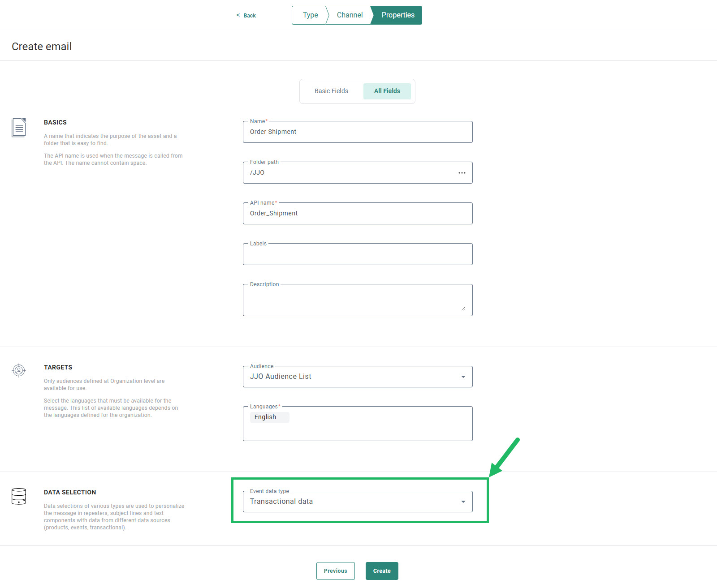Switch to All Fields view
717x588 pixels.
click(387, 91)
